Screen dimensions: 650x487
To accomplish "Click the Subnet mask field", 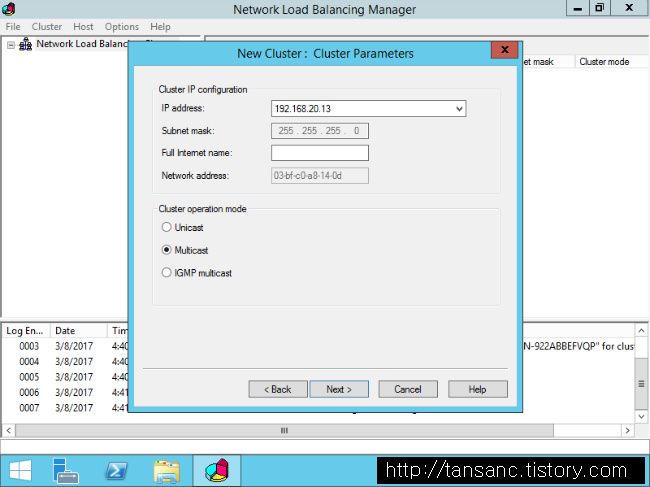I will (320, 131).
